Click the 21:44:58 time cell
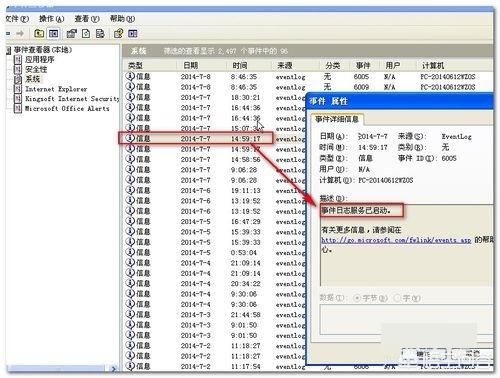Viewport: 500px width, 378px height. 246,314
